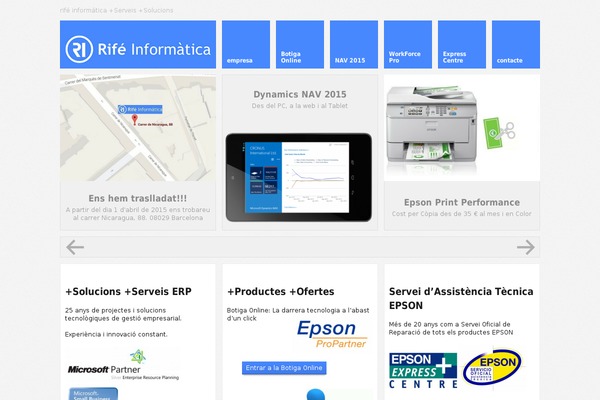Image resolution: width=600 pixels, height=400 pixels.
Task: Click the Epson Servicio Oficial oval badge
Action: click(492, 367)
